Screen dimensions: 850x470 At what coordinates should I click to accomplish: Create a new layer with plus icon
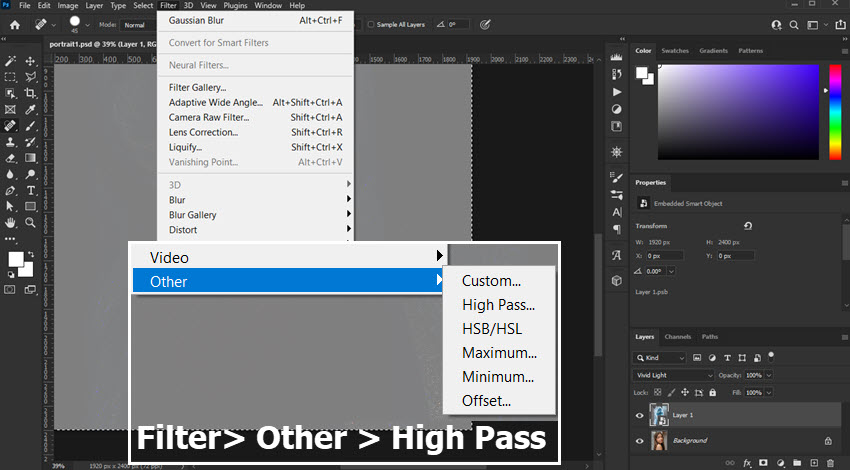point(814,463)
